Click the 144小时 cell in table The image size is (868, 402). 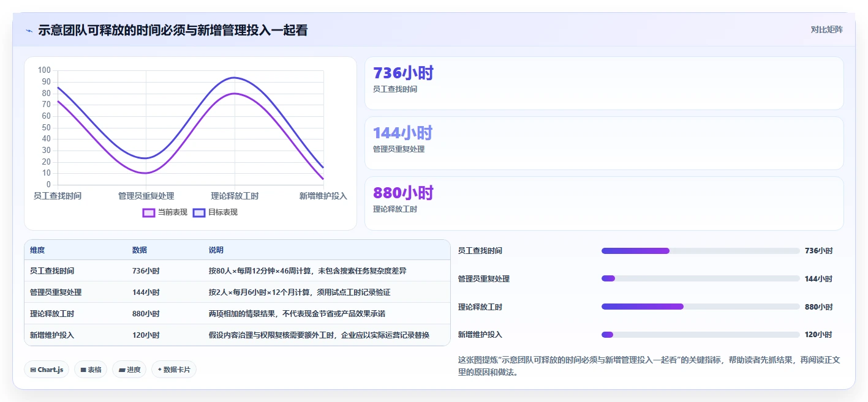point(146,292)
